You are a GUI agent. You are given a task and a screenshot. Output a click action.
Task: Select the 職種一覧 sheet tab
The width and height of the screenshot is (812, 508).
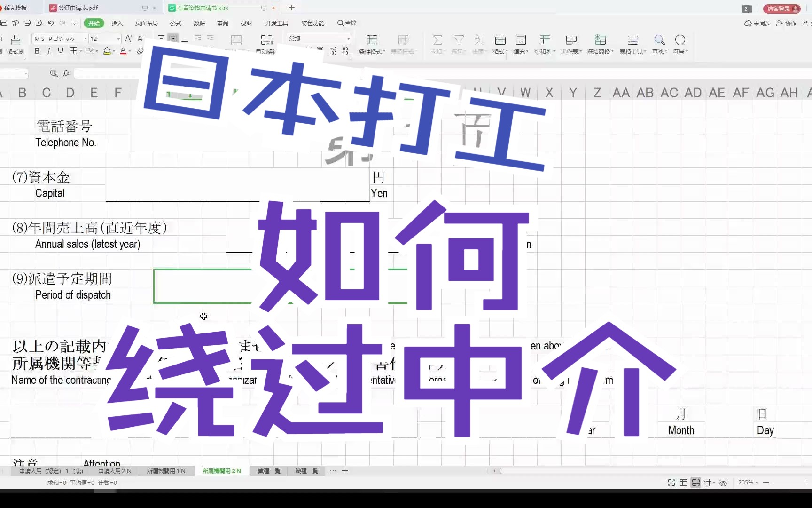306,471
